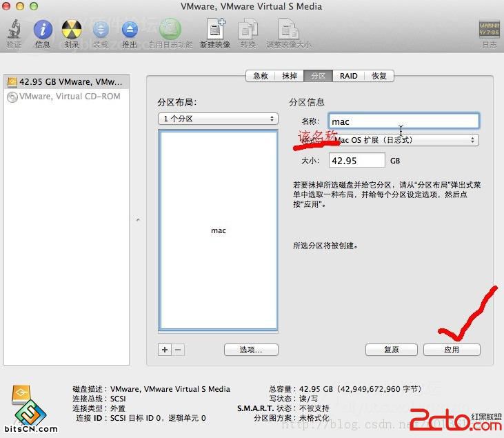The image size is (504, 438).
Task: Remove partition with the minus button
Action: 178,350
